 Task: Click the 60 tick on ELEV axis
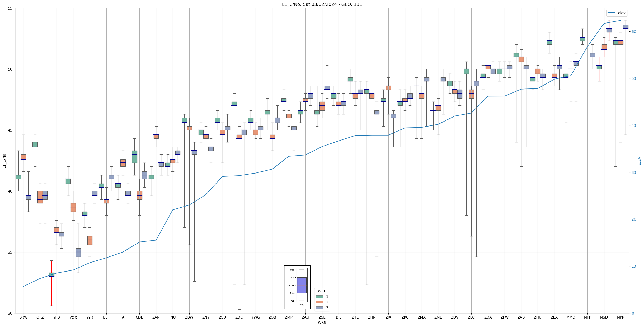[x=633, y=32]
